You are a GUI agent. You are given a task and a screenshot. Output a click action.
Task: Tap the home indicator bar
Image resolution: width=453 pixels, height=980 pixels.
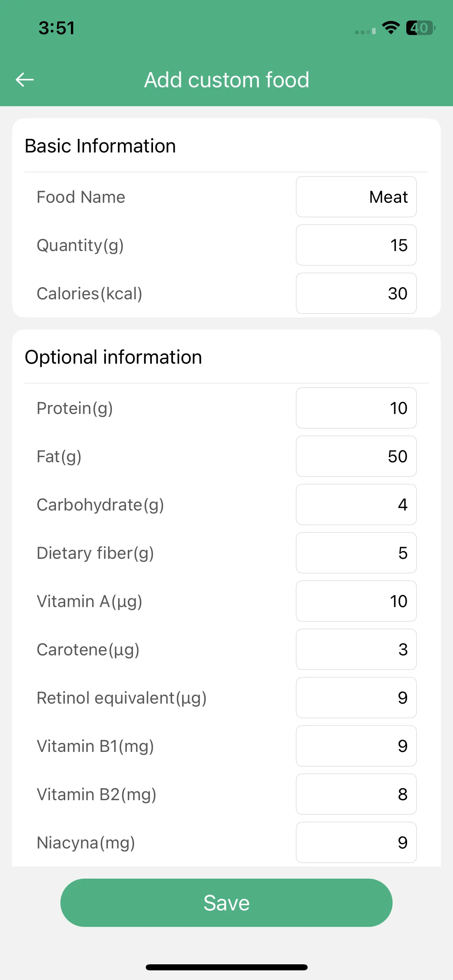click(227, 967)
